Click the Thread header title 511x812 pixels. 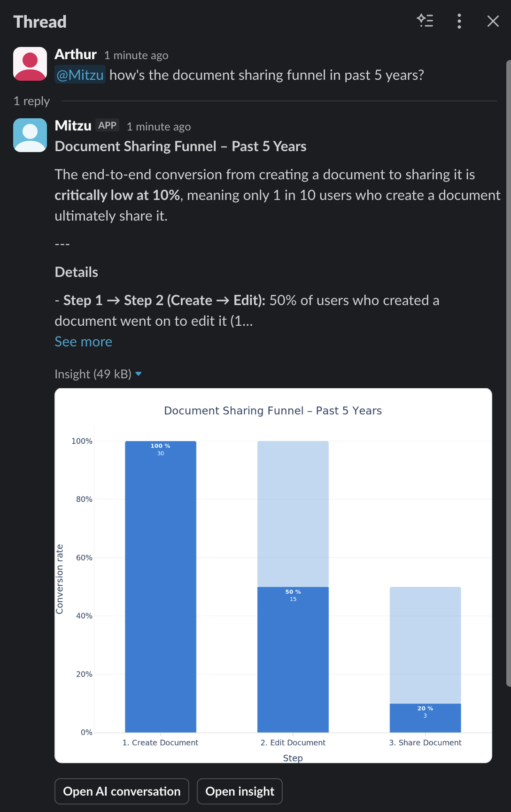coord(39,21)
